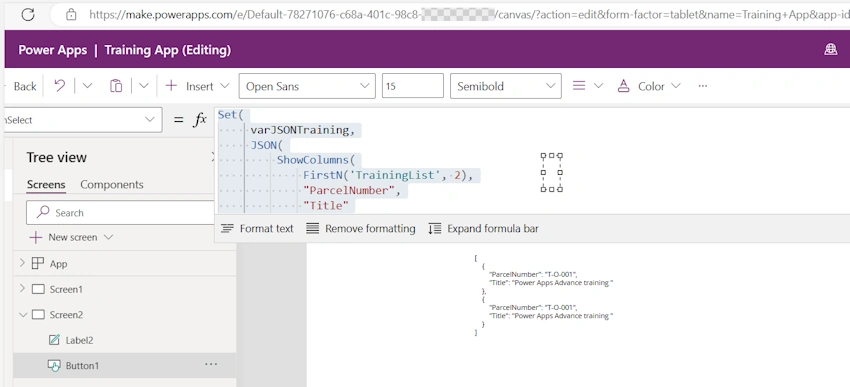This screenshot has width=850, height=387.
Task: Click the selected control handles on canvas
Action: 551,172
